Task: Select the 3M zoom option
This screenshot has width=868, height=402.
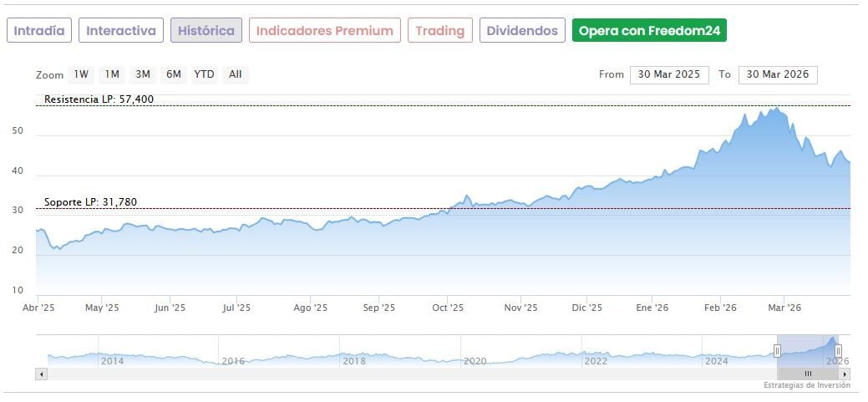Action: [x=143, y=74]
